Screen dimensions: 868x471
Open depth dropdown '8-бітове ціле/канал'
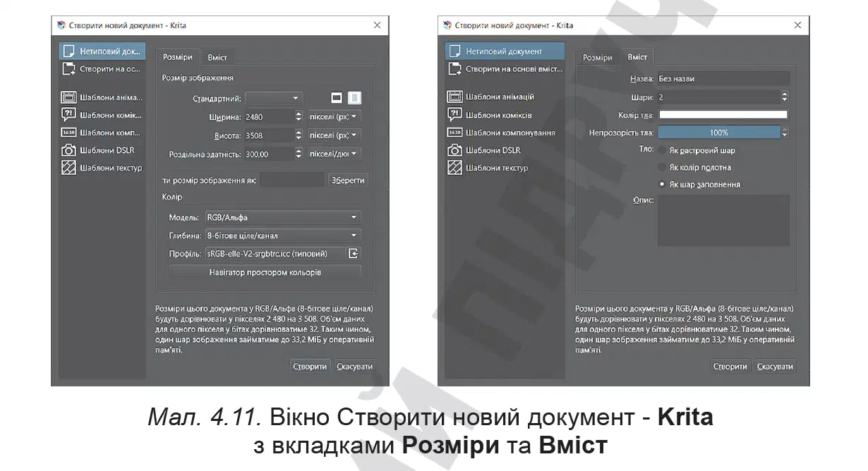283,235
